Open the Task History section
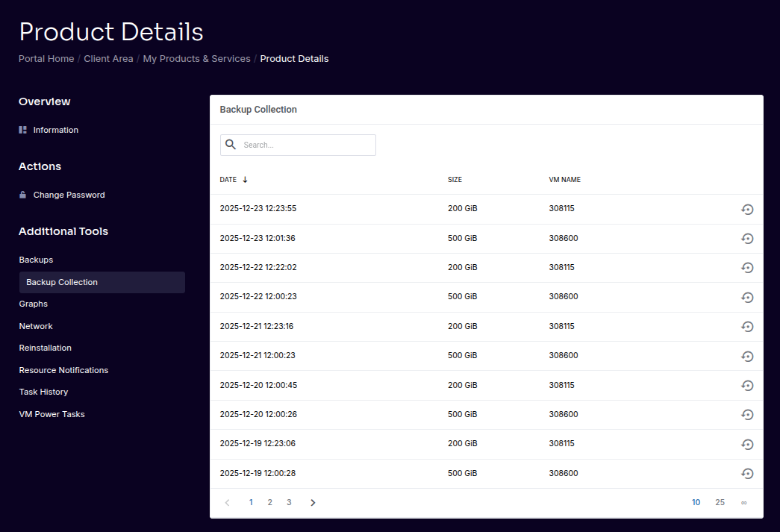This screenshot has width=780, height=532. pos(43,392)
